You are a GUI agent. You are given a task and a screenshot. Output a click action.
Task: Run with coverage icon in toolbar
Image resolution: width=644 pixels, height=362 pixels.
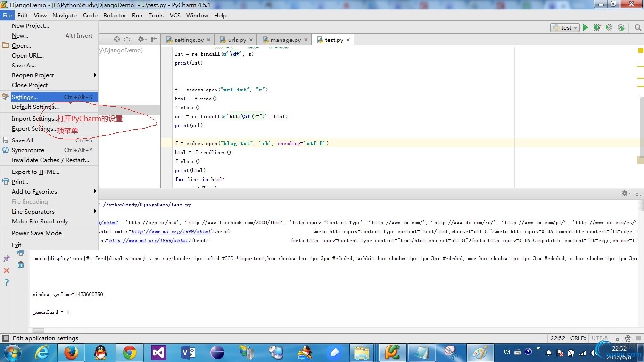pos(609,28)
